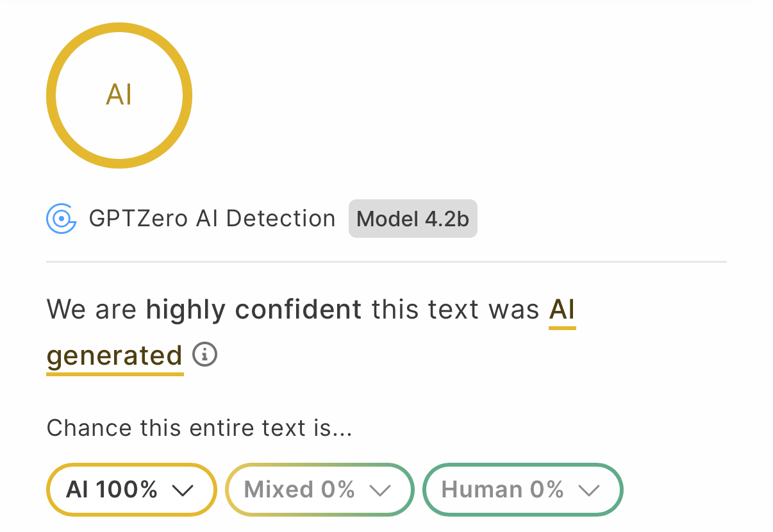Open the underlined "generated" link
Screen dimensions: 773x532
pyautogui.click(x=115, y=355)
